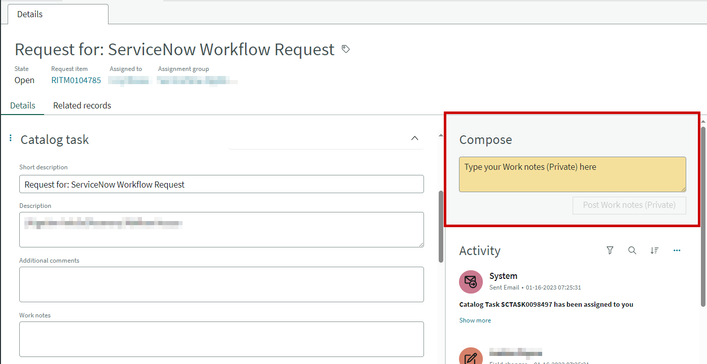Click the 'Sent Email • 01-16-2023 07:25:31' line
The height and width of the screenshot is (364, 707).
534,287
